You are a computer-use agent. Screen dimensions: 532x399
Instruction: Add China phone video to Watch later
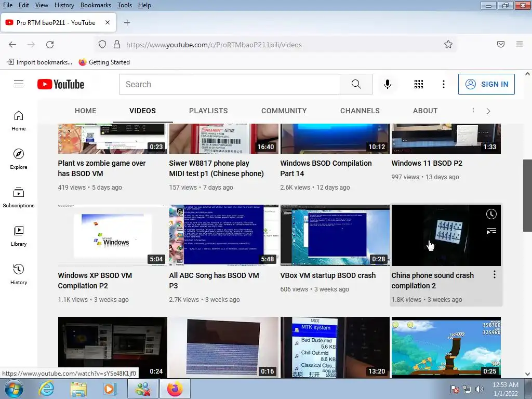click(x=491, y=214)
